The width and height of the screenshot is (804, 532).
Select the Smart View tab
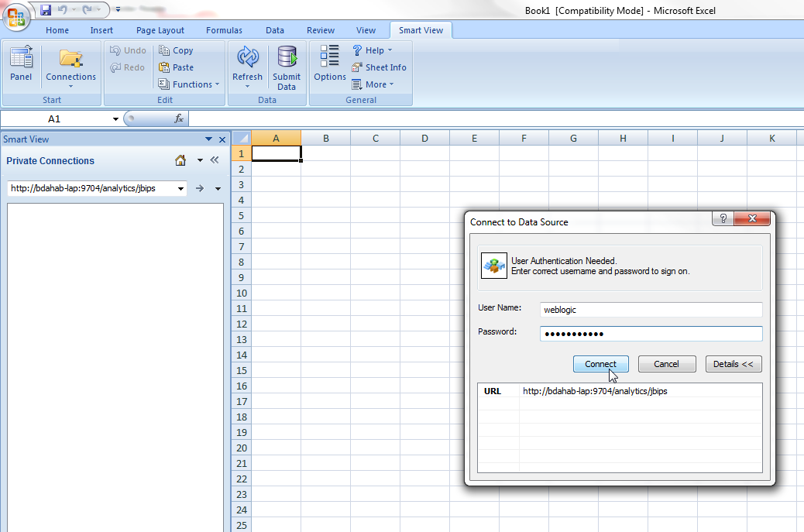coord(421,30)
